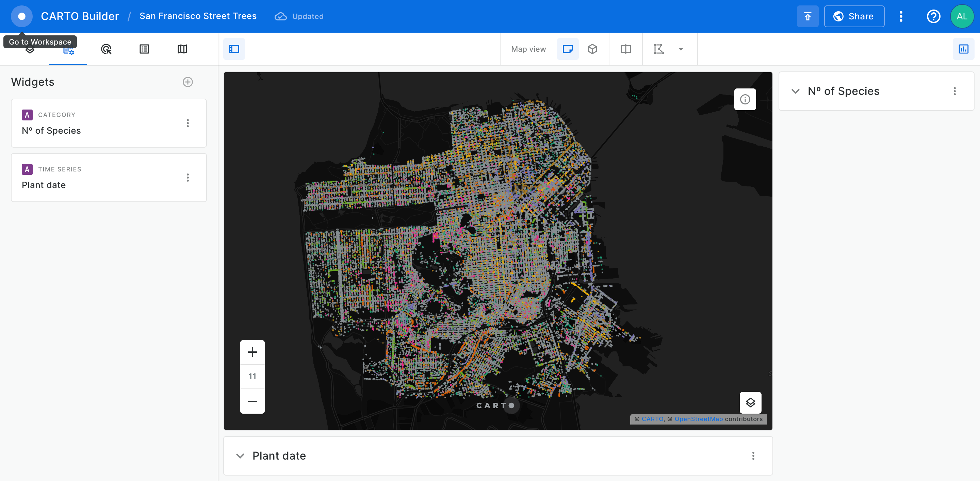Switch to 3D map view
Viewport: 980px width, 481px height.
[x=592, y=49]
